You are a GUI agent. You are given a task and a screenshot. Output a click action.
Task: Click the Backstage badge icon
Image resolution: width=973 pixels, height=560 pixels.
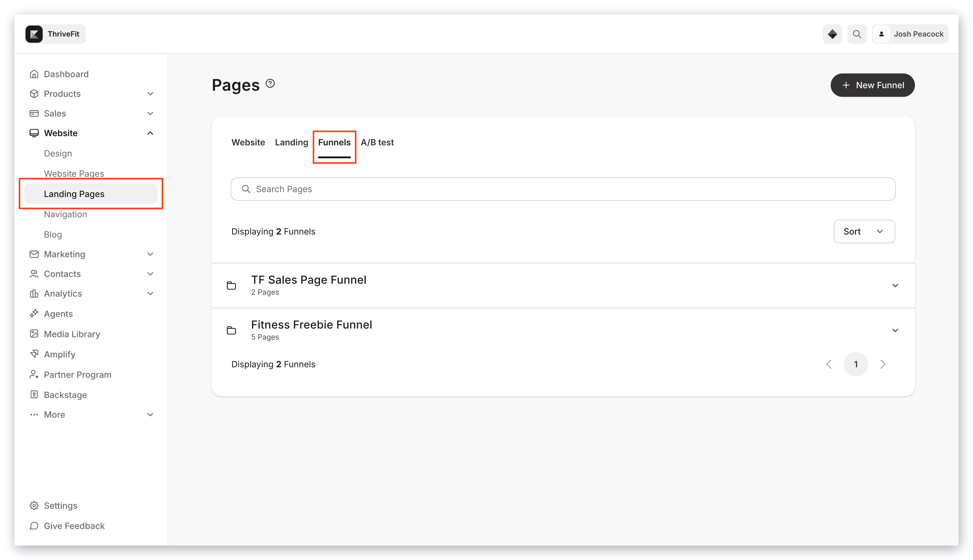(x=34, y=394)
